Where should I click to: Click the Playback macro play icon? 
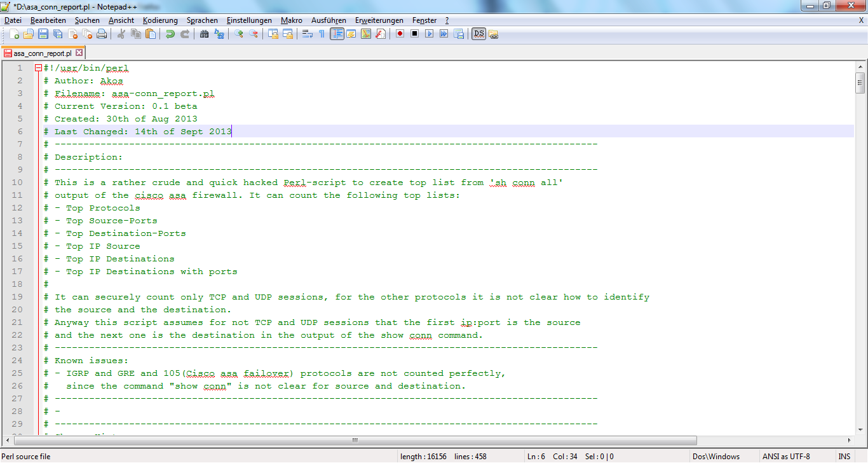[429, 34]
